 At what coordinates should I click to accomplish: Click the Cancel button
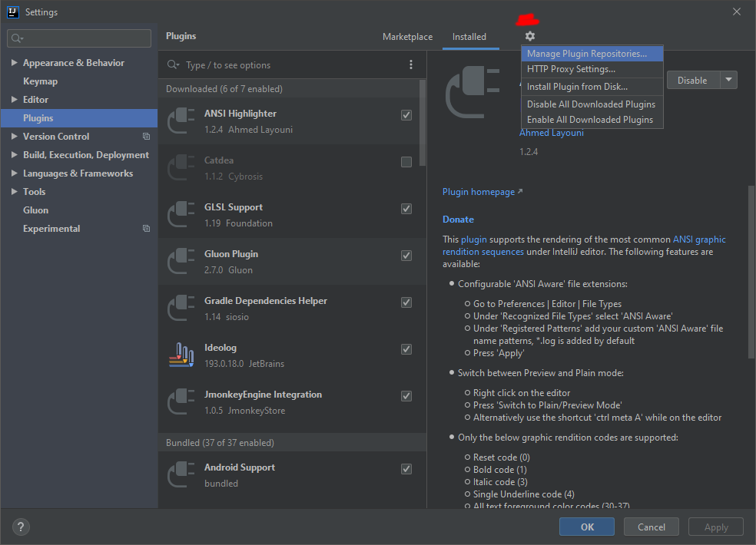[x=652, y=527]
